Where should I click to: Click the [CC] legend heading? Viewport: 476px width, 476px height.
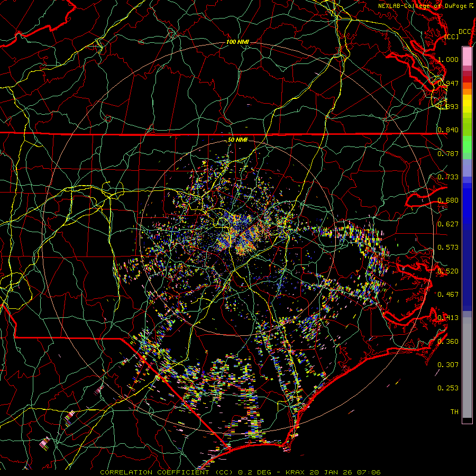[452, 36]
